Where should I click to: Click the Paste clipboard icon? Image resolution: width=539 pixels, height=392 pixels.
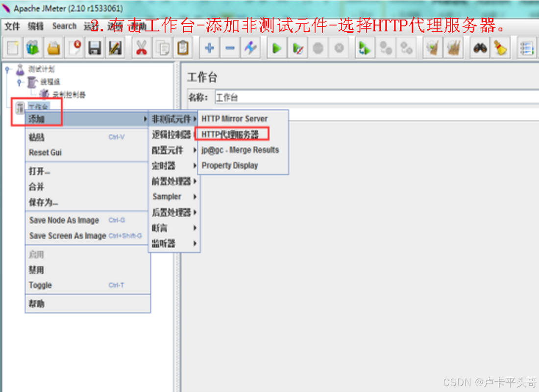tap(183, 48)
